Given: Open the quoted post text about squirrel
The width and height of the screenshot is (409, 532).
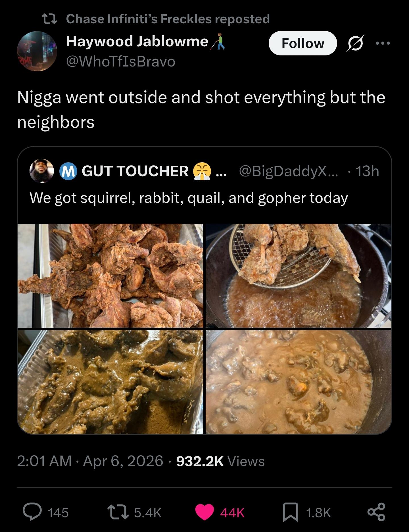Looking at the screenshot, I should click(x=189, y=198).
